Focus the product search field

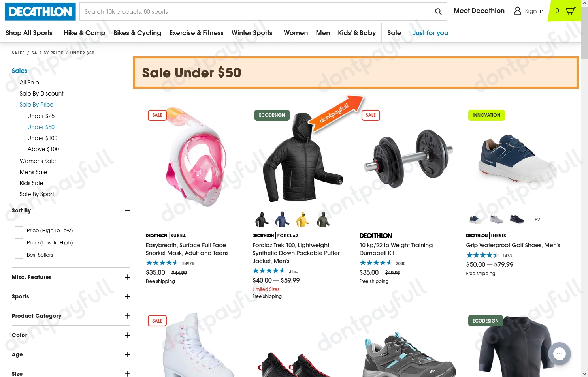tap(257, 11)
